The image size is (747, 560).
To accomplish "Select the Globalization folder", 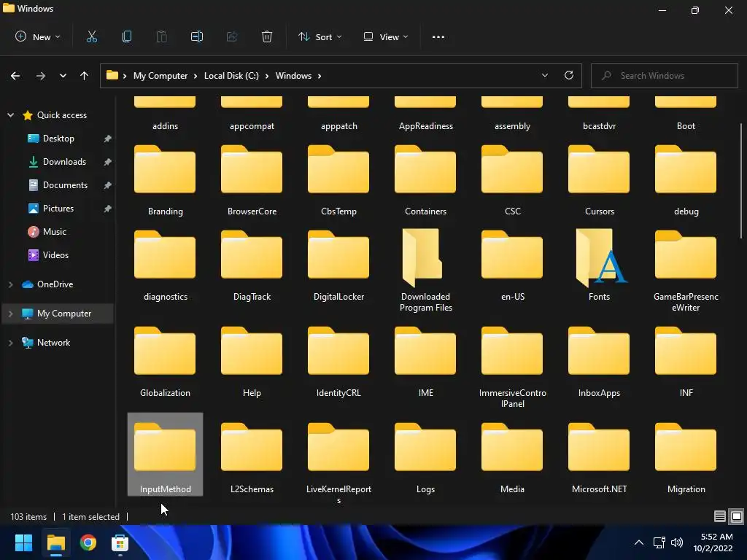I will coord(165,362).
